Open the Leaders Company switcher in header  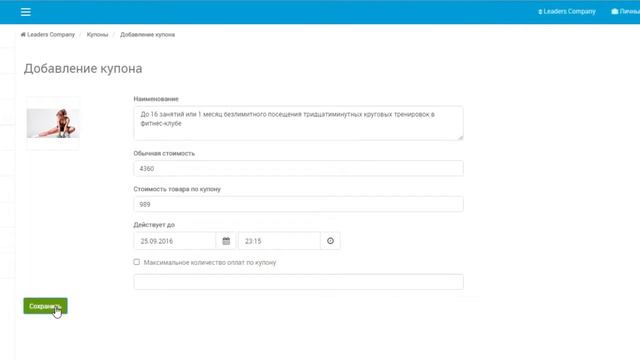pos(567,11)
